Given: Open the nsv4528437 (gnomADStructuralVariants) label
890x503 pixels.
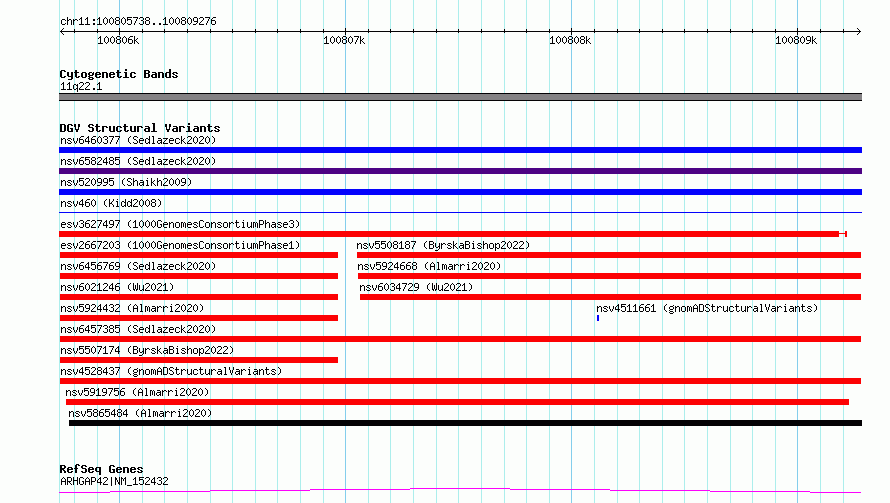Looking at the screenshot, I should pos(171,371).
